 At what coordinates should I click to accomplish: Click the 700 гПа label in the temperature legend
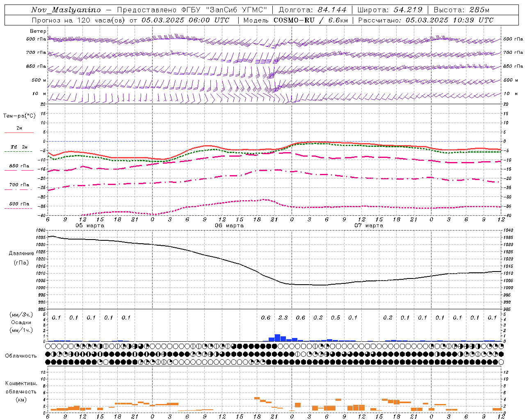click(x=19, y=185)
